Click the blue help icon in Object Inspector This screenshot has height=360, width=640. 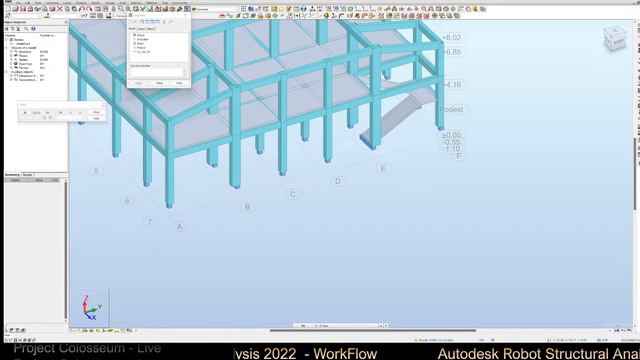(x=33, y=29)
